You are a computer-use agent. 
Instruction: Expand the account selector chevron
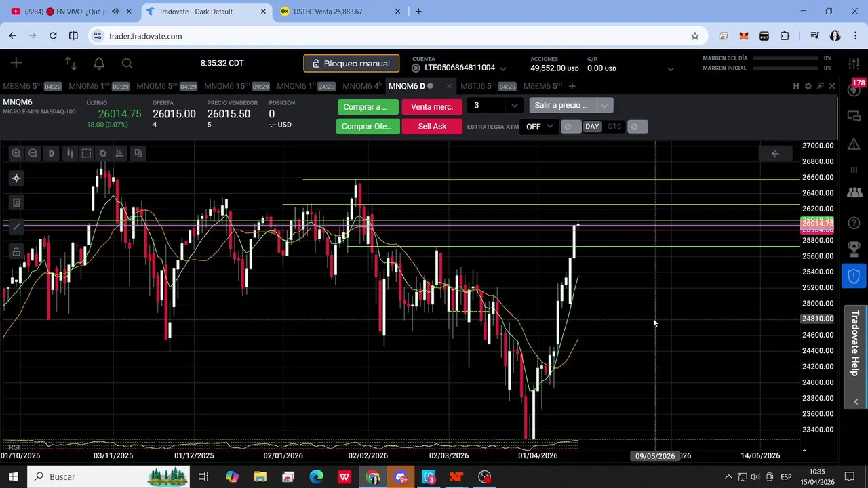pyautogui.click(x=502, y=68)
